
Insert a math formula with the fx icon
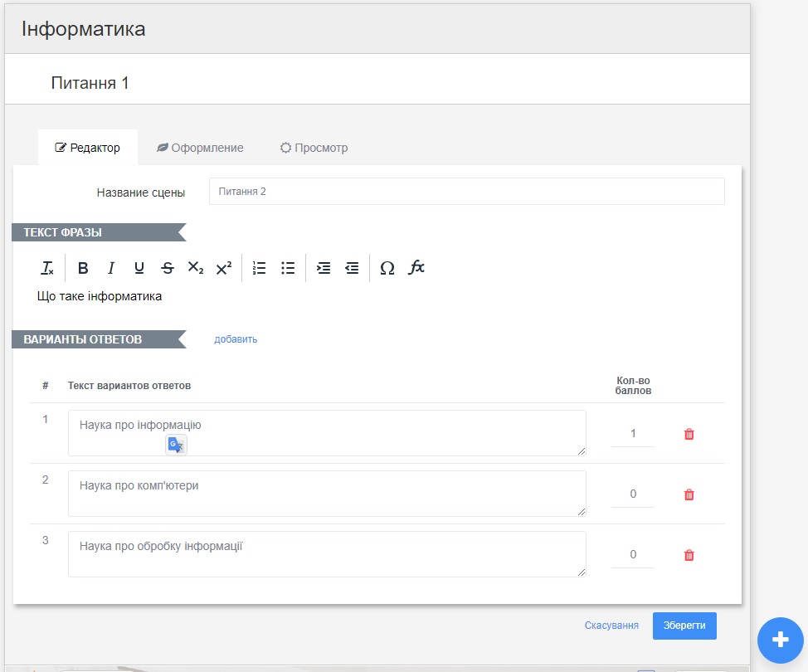(416, 267)
